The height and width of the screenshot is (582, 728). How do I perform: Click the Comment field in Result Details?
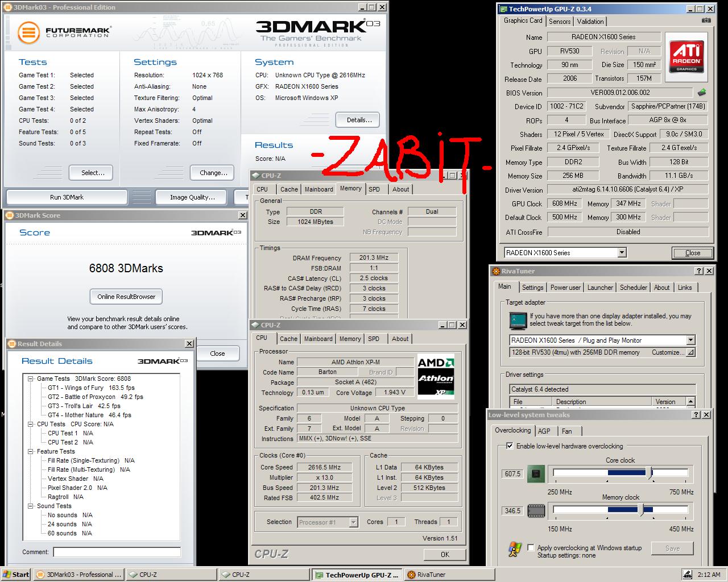tap(117, 552)
